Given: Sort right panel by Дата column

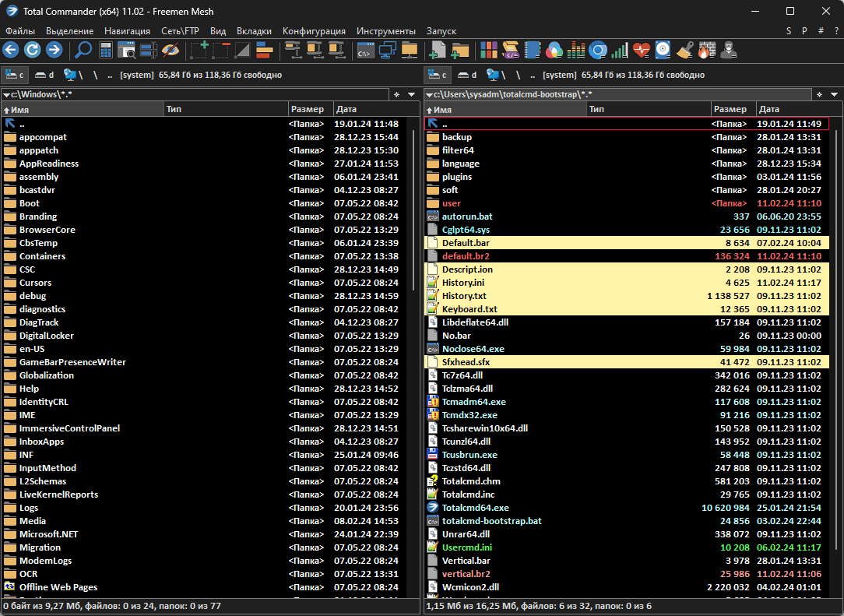Looking at the screenshot, I should [786, 110].
